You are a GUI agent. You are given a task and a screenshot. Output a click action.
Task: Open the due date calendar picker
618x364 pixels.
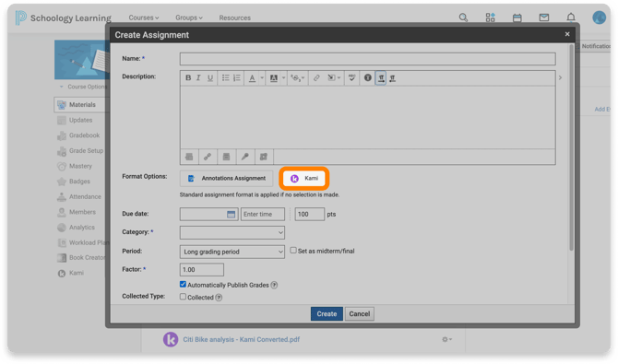point(231,215)
